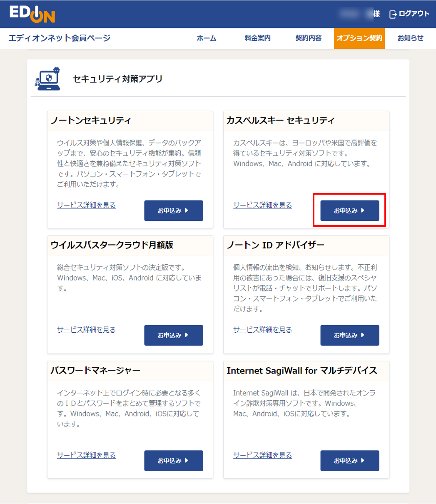The height and width of the screenshot is (504, 436).
Task: View service details for Internet SagiWall
Action: (x=262, y=455)
